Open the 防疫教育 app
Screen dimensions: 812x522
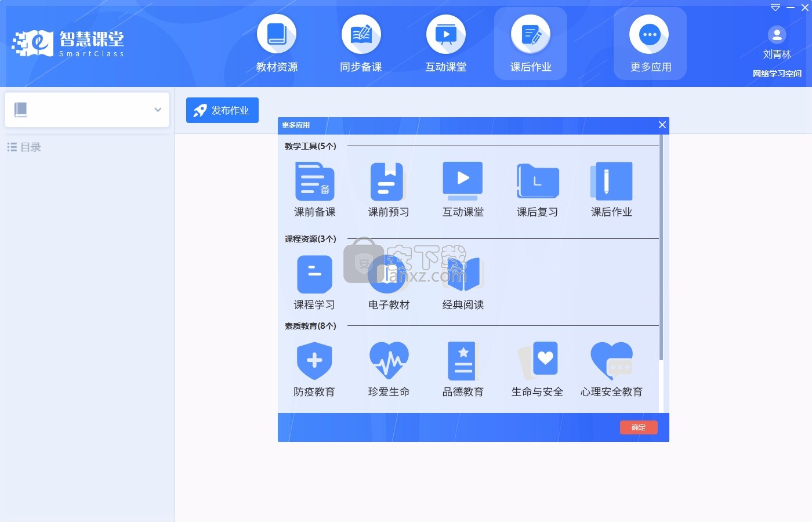pyautogui.click(x=314, y=369)
